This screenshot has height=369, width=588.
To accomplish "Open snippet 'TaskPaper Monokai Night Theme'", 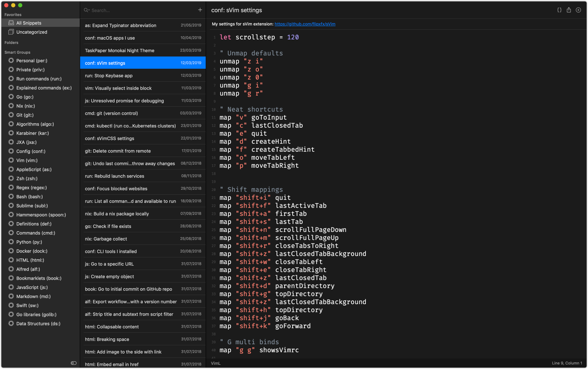I will click(143, 51).
